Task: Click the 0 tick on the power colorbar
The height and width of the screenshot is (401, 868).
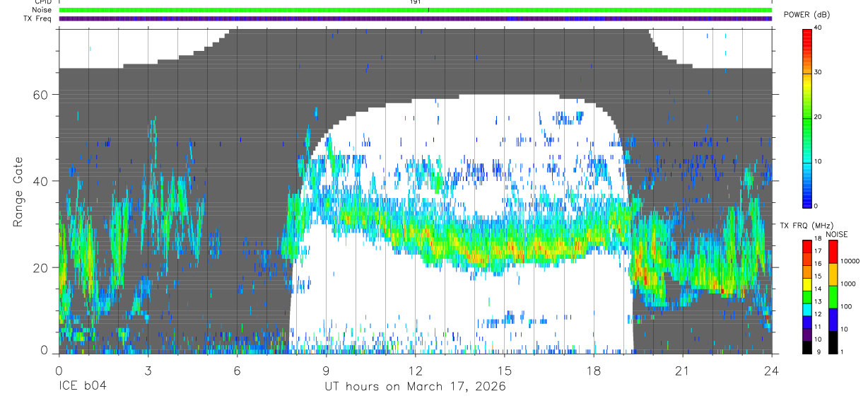Action: tap(817, 206)
